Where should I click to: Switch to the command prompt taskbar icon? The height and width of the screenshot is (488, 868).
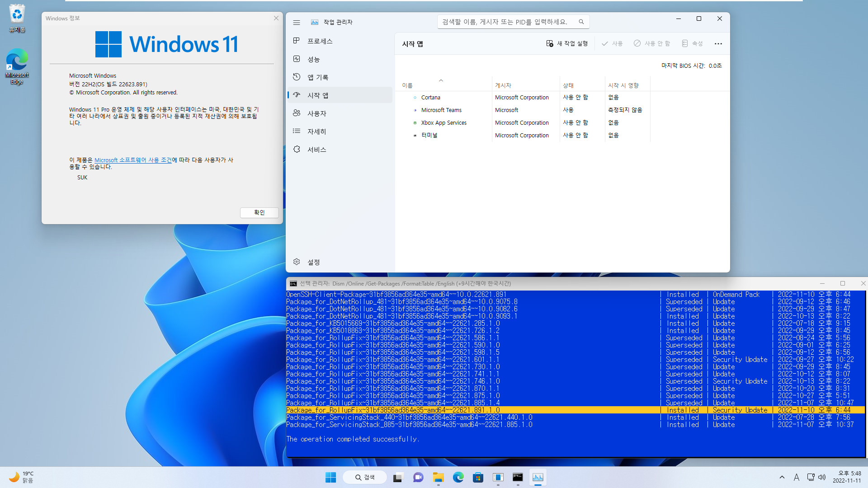coord(518,478)
